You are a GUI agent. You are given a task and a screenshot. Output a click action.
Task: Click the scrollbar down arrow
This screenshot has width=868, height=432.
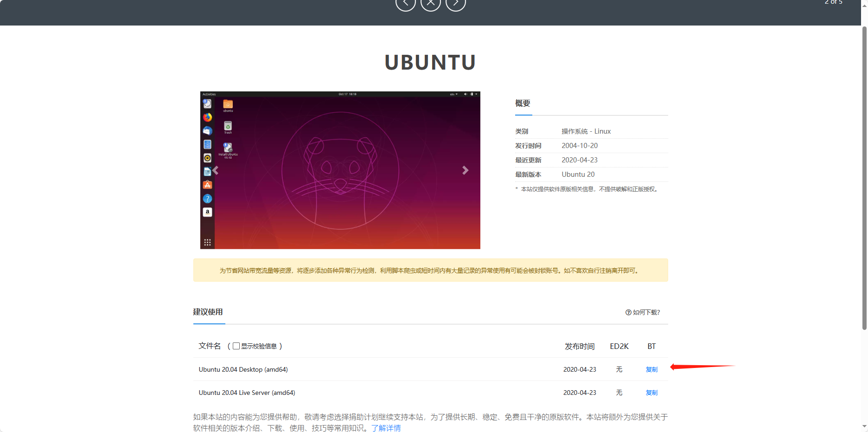pos(864,426)
